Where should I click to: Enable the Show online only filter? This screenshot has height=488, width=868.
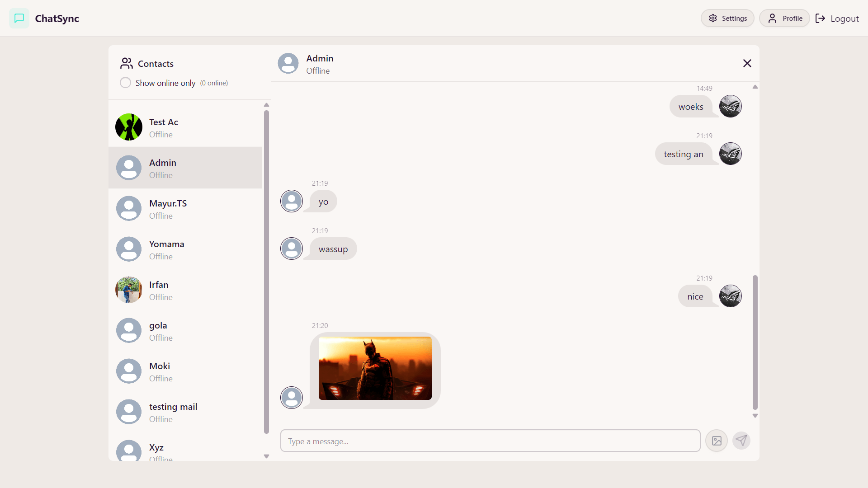click(x=125, y=83)
